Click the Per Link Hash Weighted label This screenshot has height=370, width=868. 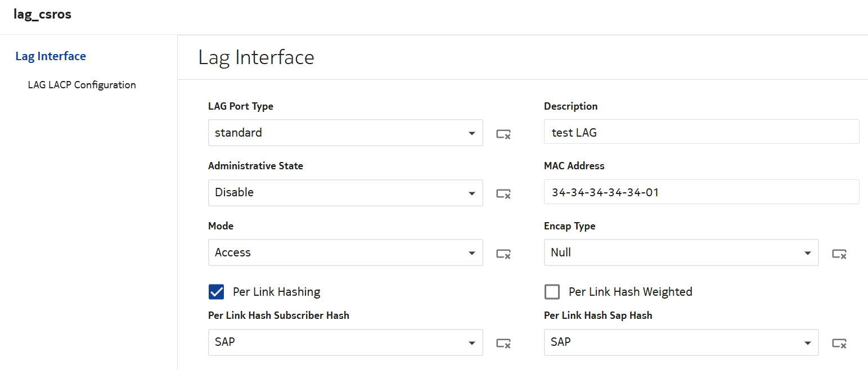pyautogui.click(x=630, y=292)
